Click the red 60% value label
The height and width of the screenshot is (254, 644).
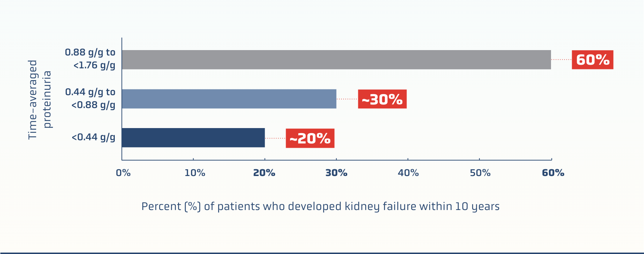click(593, 60)
